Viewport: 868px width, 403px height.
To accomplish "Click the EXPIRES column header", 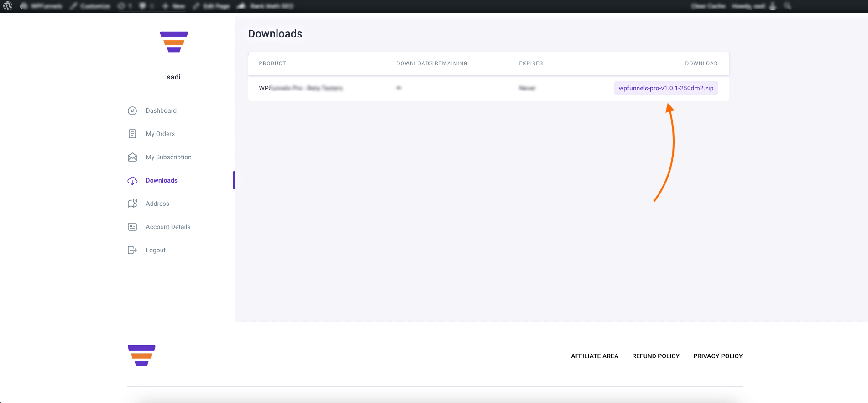I will click(x=531, y=63).
